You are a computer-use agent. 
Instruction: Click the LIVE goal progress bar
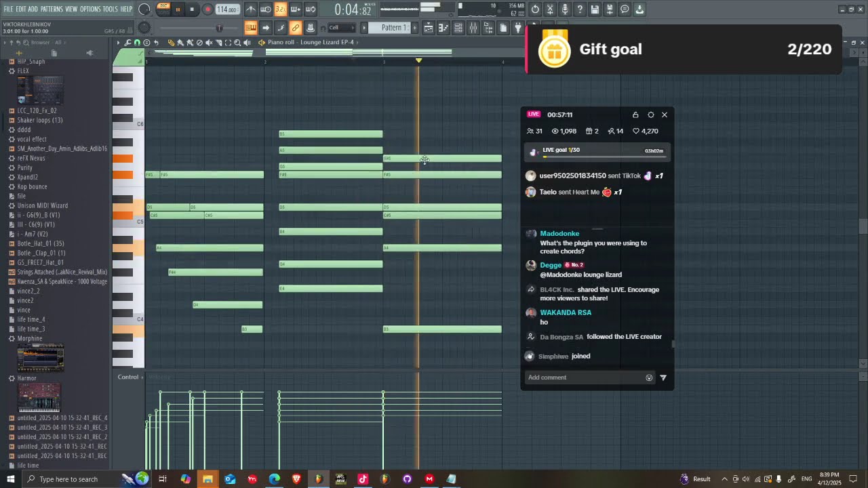pyautogui.click(x=606, y=157)
